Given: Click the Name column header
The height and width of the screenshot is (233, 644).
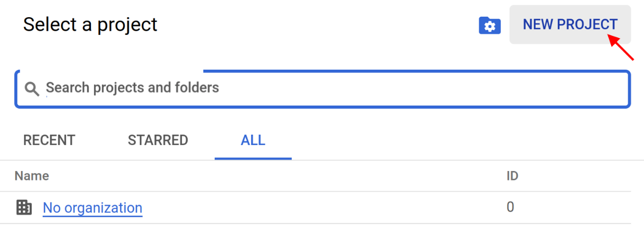Looking at the screenshot, I should [x=32, y=176].
